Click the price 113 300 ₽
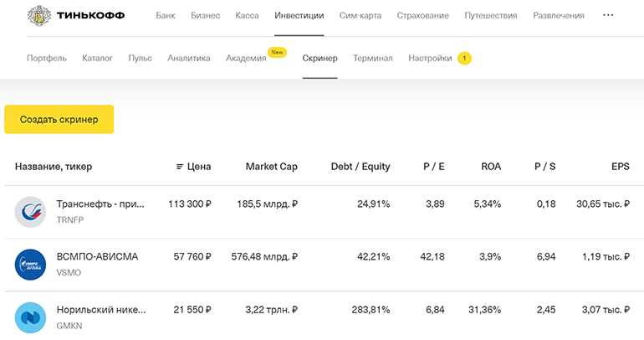The image size is (644, 340). click(190, 204)
